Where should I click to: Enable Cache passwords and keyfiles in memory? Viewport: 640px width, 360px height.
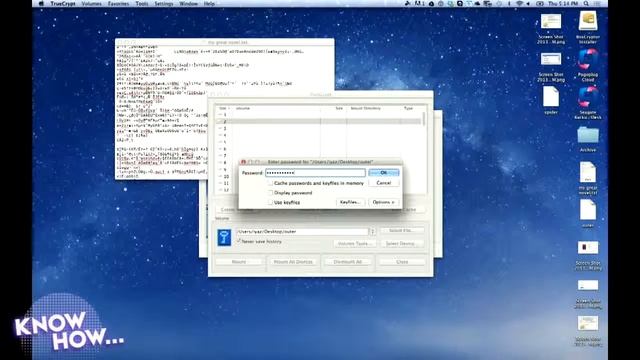click(270, 183)
